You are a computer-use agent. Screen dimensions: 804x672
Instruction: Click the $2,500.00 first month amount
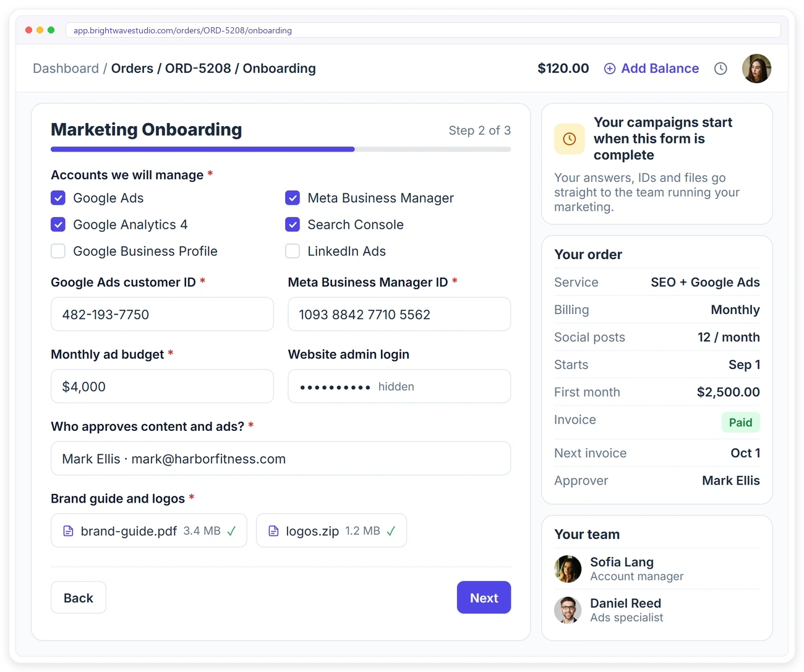[x=728, y=392]
